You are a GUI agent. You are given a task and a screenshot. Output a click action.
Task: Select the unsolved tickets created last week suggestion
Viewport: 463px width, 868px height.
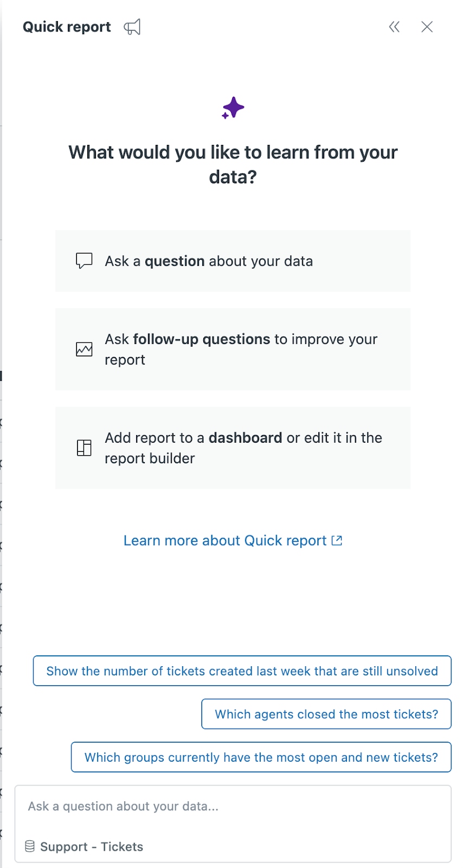242,671
